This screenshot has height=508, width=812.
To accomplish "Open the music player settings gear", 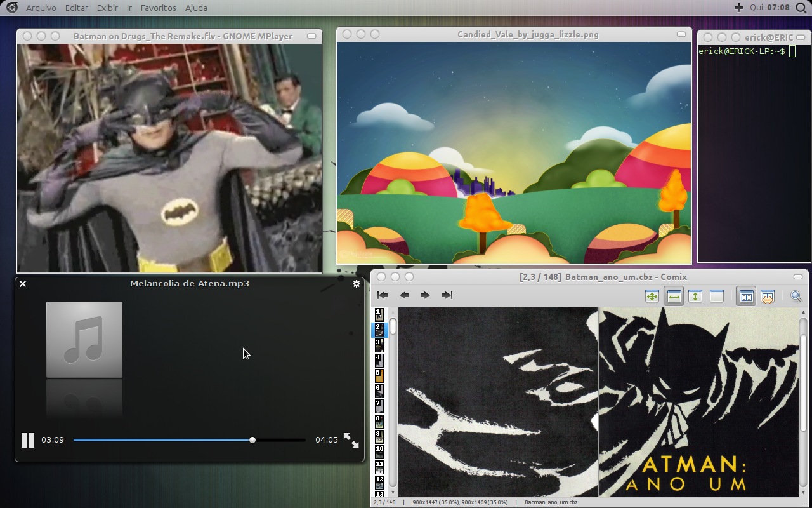I will [x=357, y=284].
